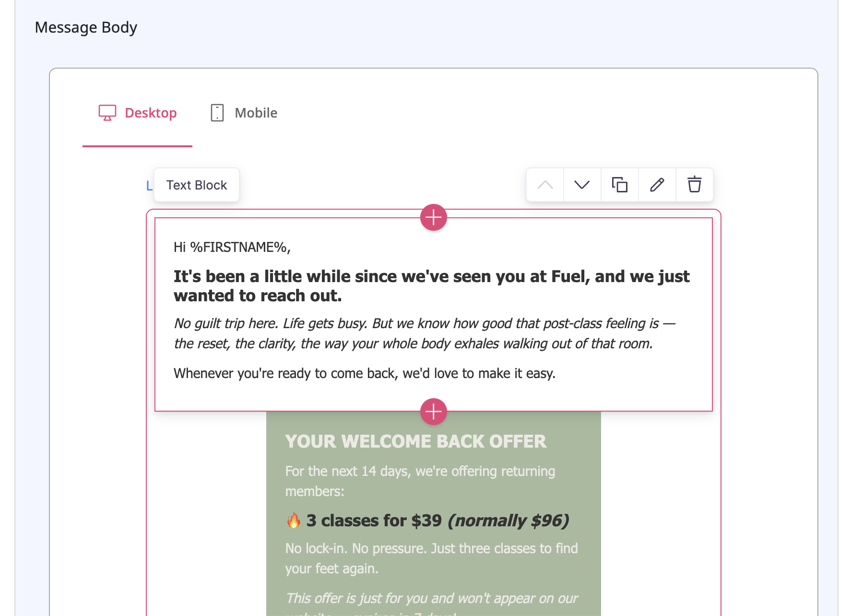Image resolution: width=851 pixels, height=616 pixels.
Task: Switch to Desktop preview tab
Action: click(x=138, y=113)
